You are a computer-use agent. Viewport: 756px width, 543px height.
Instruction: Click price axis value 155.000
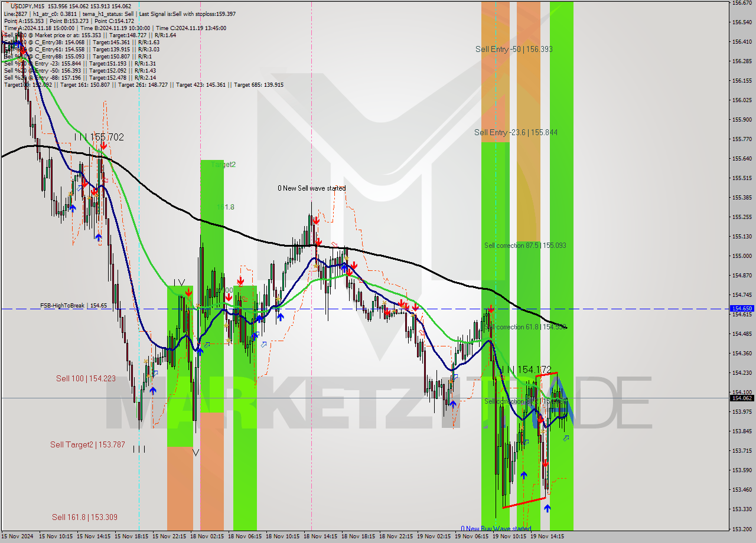coord(742,256)
